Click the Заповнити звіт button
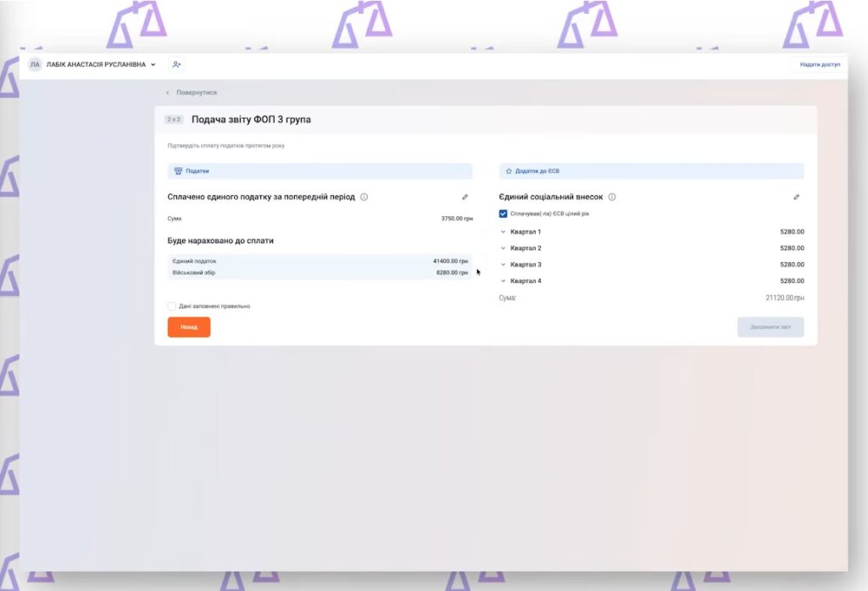This screenshot has height=591, width=868. [770, 327]
